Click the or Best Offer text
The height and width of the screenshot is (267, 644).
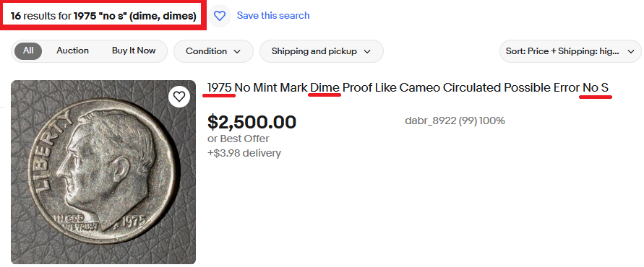(x=239, y=139)
